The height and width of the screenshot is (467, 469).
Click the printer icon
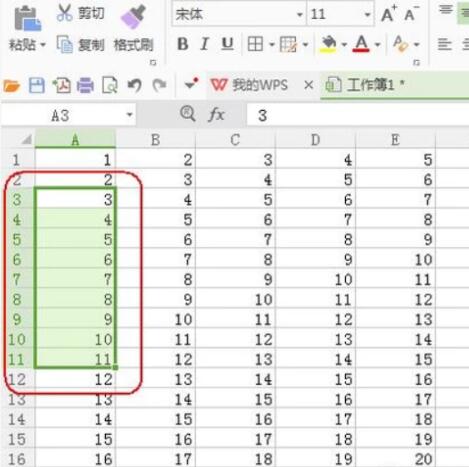pos(85,86)
